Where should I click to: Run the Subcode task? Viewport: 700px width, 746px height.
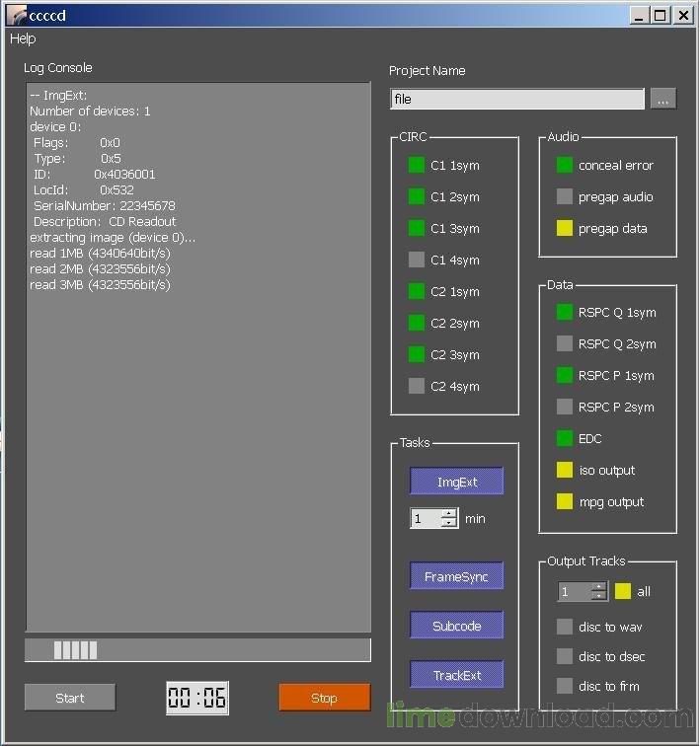(x=457, y=626)
